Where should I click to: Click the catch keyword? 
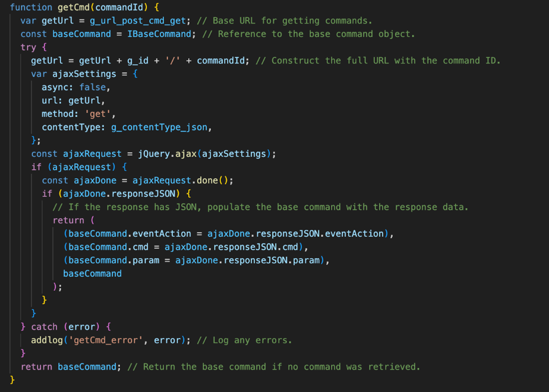(x=44, y=327)
